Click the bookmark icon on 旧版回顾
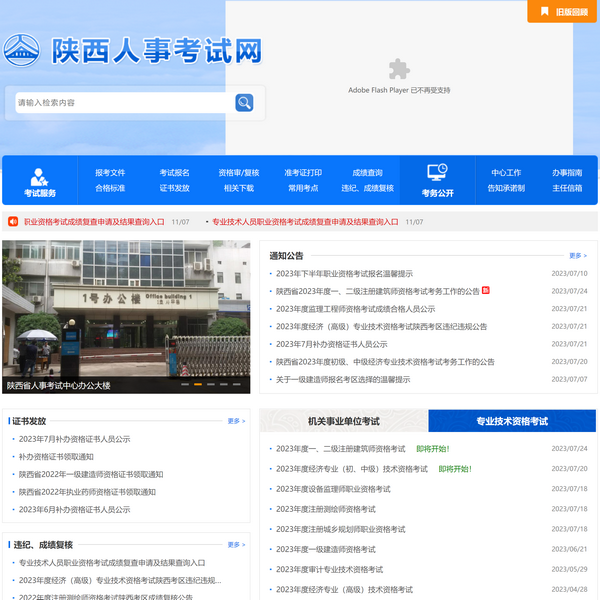The width and height of the screenshot is (600, 600). pos(544,11)
